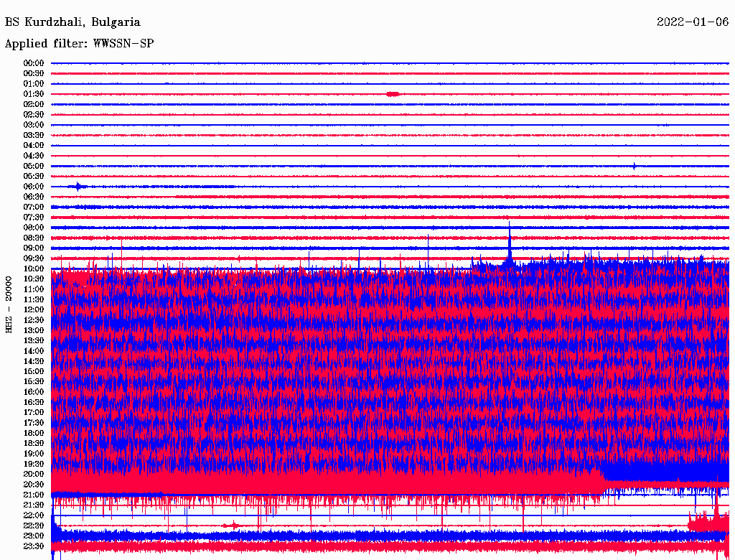Click the '23:30' time label
The image size is (735, 560).
[x=34, y=546]
